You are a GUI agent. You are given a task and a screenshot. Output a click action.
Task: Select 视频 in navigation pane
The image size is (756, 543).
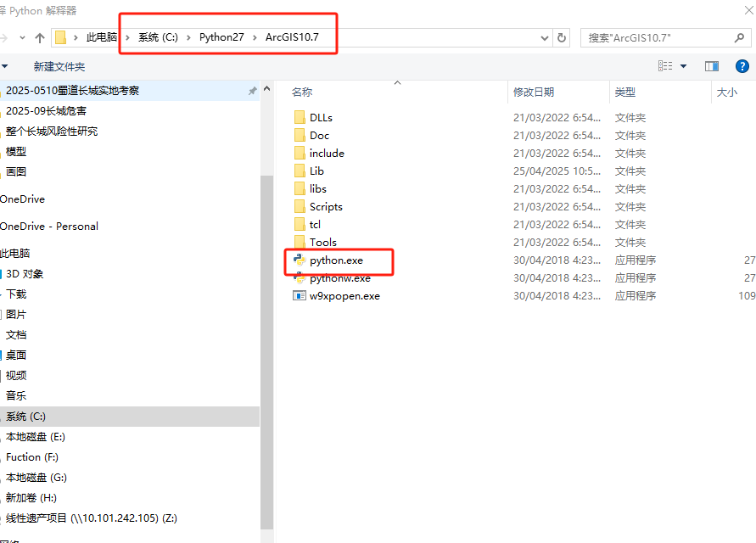(x=16, y=375)
